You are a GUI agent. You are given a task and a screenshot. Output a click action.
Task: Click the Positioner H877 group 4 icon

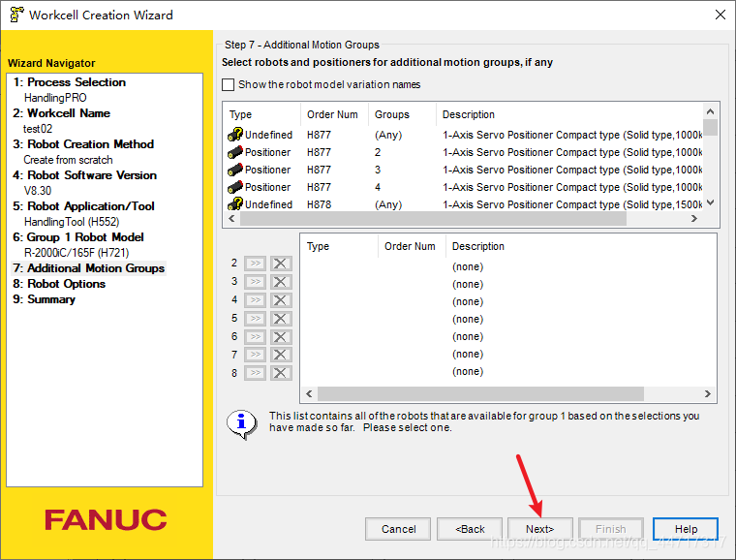pos(235,187)
